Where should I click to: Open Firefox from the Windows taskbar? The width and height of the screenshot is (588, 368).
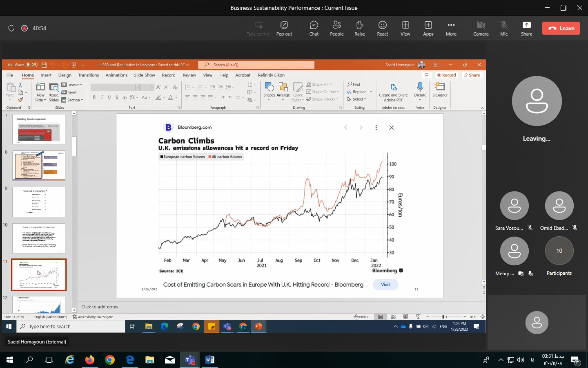pos(90,360)
